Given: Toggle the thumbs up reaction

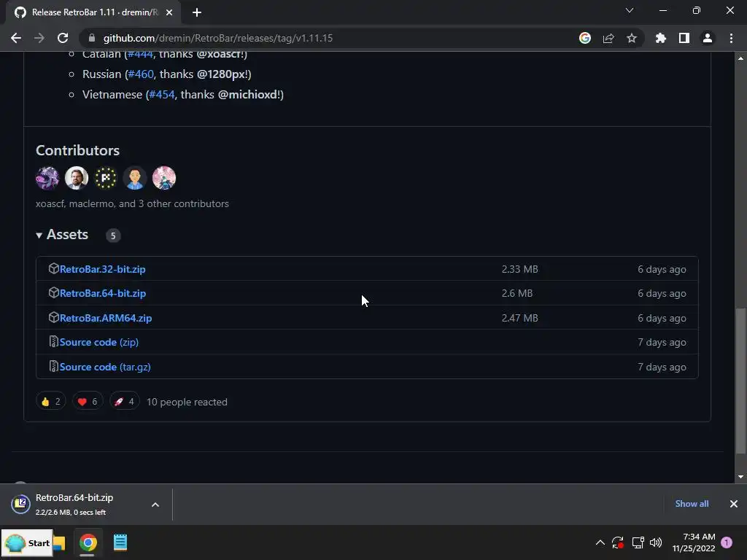Looking at the screenshot, I should point(51,402).
